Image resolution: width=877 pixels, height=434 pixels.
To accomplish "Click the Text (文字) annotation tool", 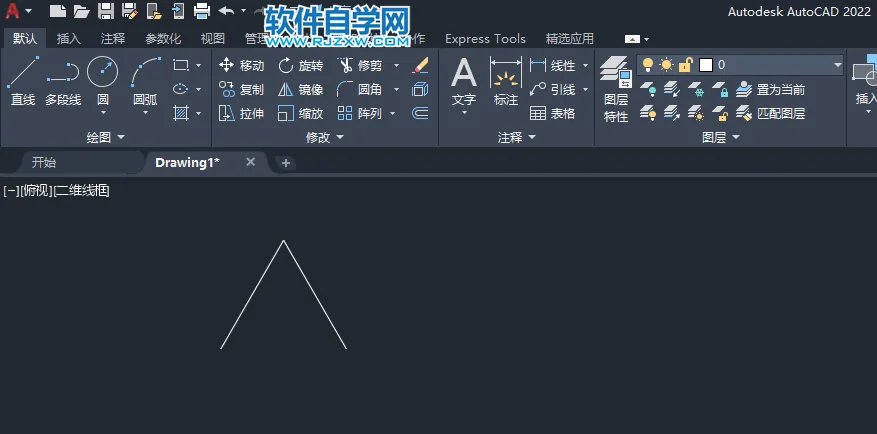I will [464, 82].
